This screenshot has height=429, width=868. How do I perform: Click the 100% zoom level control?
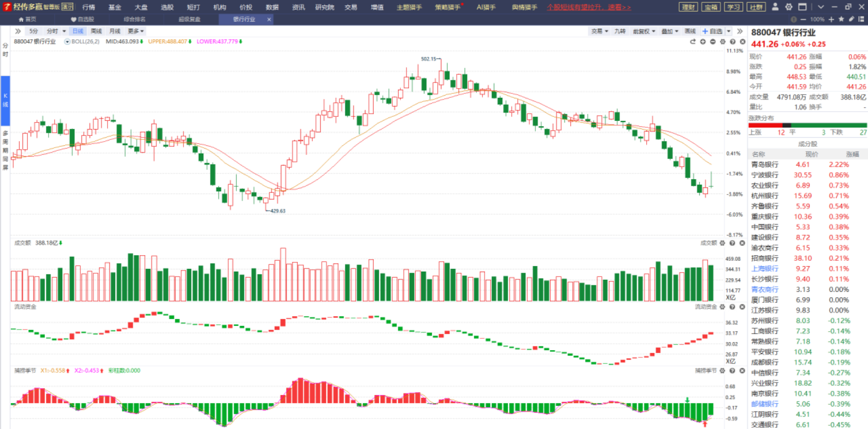pos(817,19)
